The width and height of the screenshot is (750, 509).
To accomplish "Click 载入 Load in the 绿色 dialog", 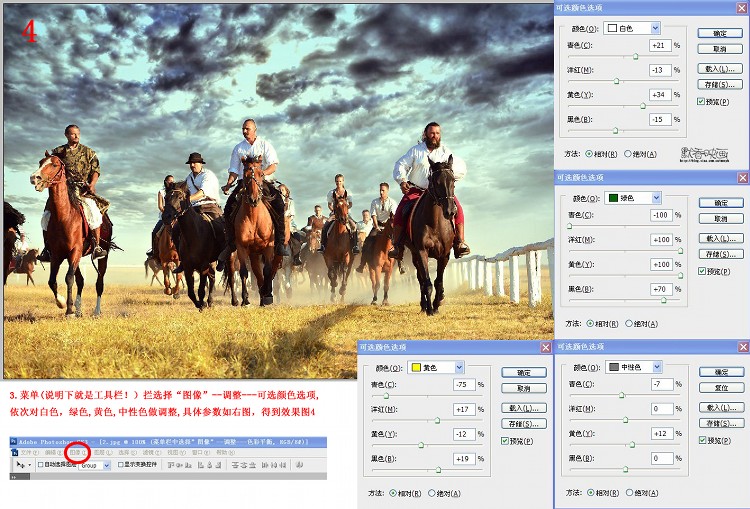I will (x=721, y=238).
